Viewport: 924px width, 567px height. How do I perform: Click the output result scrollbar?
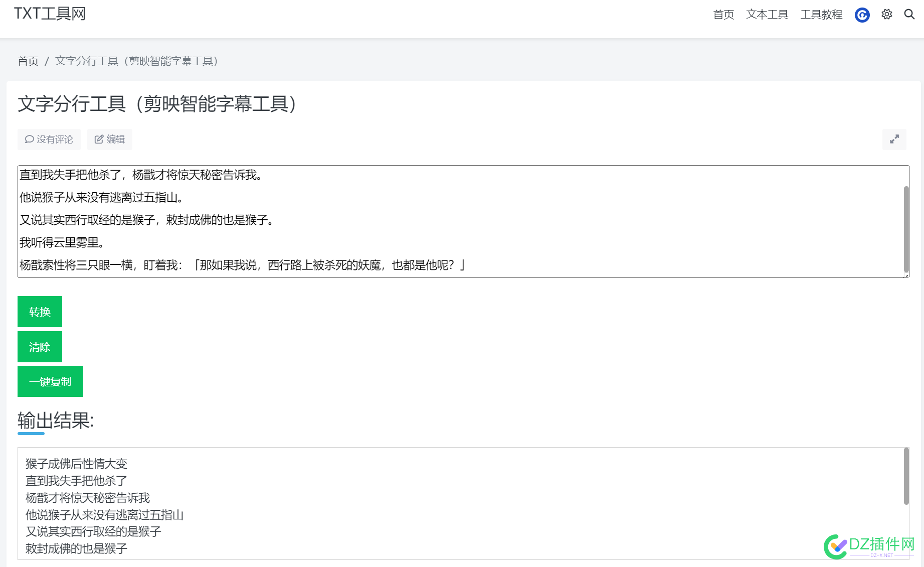tap(906, 476)
